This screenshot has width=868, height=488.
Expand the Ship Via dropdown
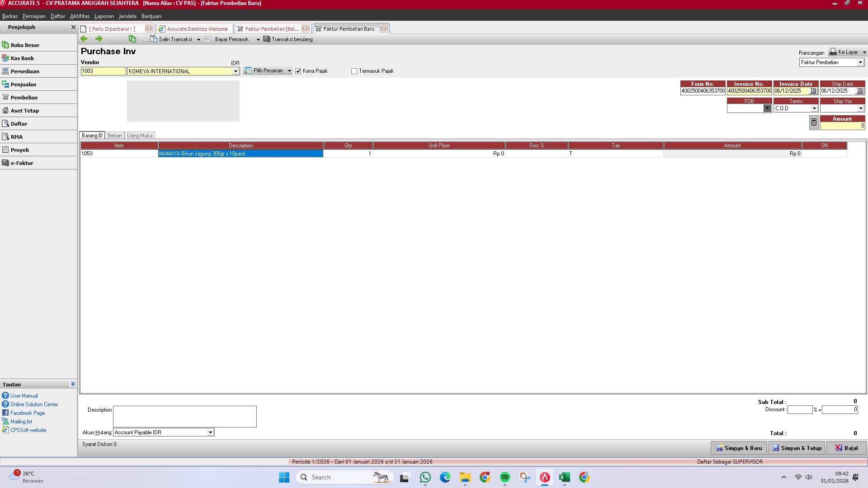pos(860,108)
